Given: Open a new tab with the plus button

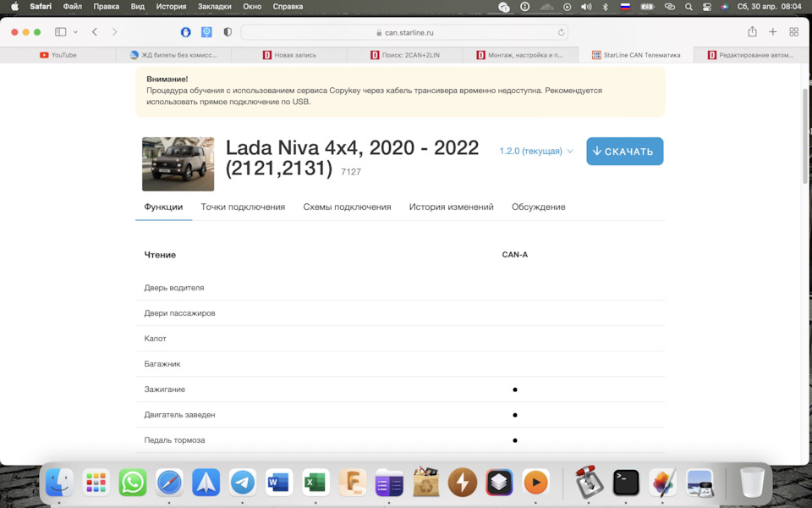Looking at the screenshot, I should click(x=772, y=32).
